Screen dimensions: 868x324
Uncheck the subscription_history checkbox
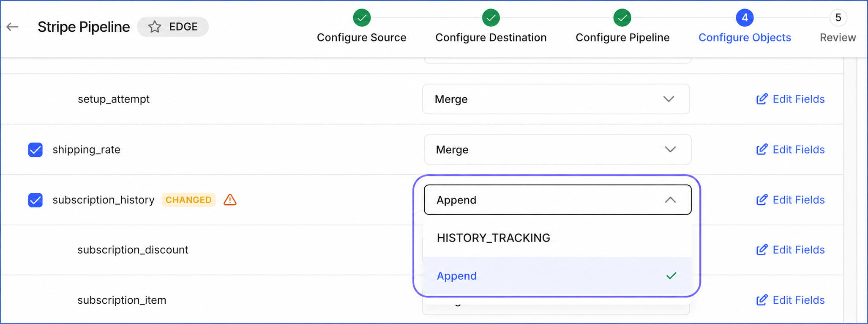pos(35,200)
